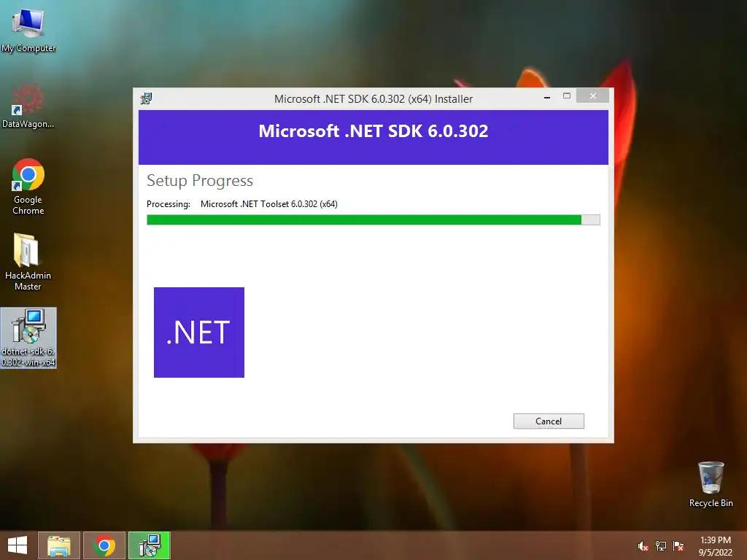This screenshot has height=560, width=747.
Task: Select the dotnet-sdk-6.0.302-win-x64 installer file
Action: tap(28, 338)
